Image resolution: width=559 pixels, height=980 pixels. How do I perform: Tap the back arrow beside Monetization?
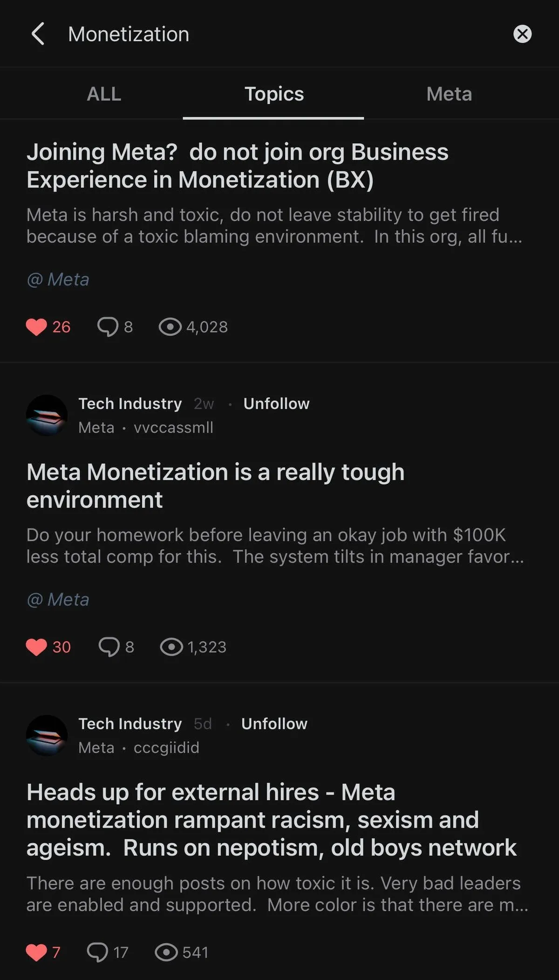[38, 34]
